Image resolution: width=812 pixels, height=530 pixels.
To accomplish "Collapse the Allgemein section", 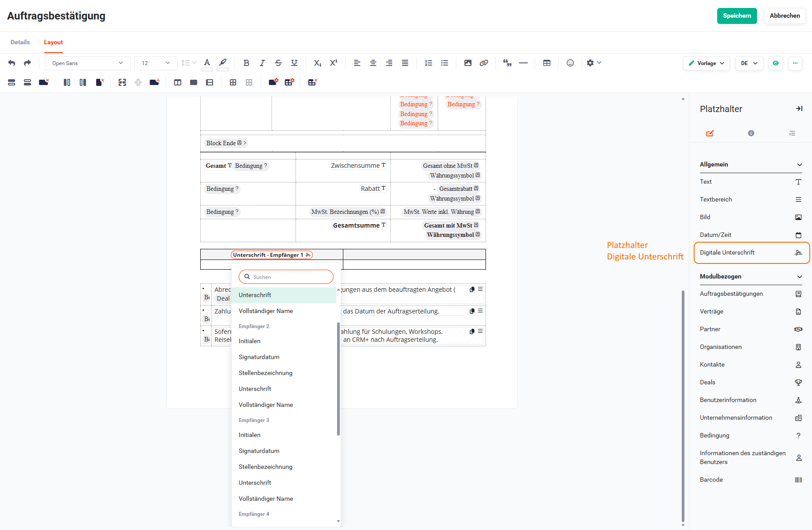I will click(x=799, y=165).
